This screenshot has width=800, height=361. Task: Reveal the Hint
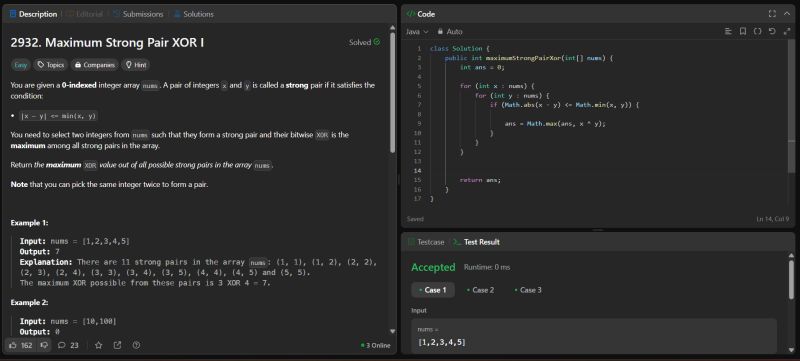pyautogui.click(x=136, y=65)
